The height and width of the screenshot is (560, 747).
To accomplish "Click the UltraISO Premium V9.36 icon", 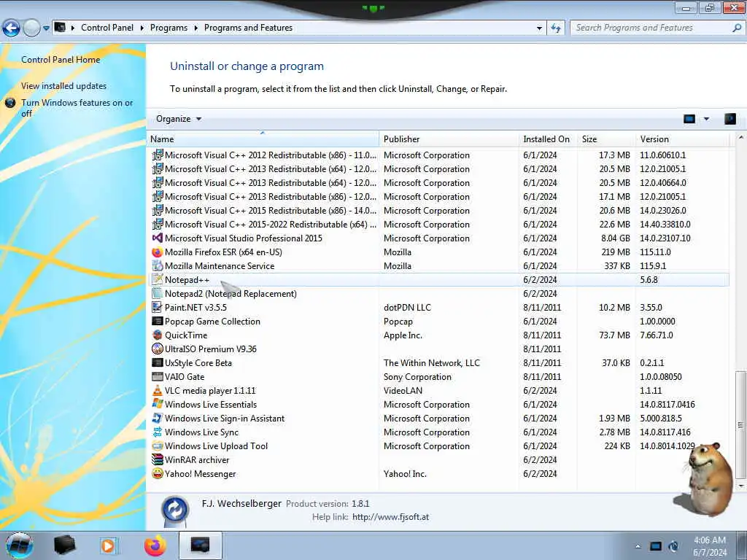I will (x=158, y=349).
